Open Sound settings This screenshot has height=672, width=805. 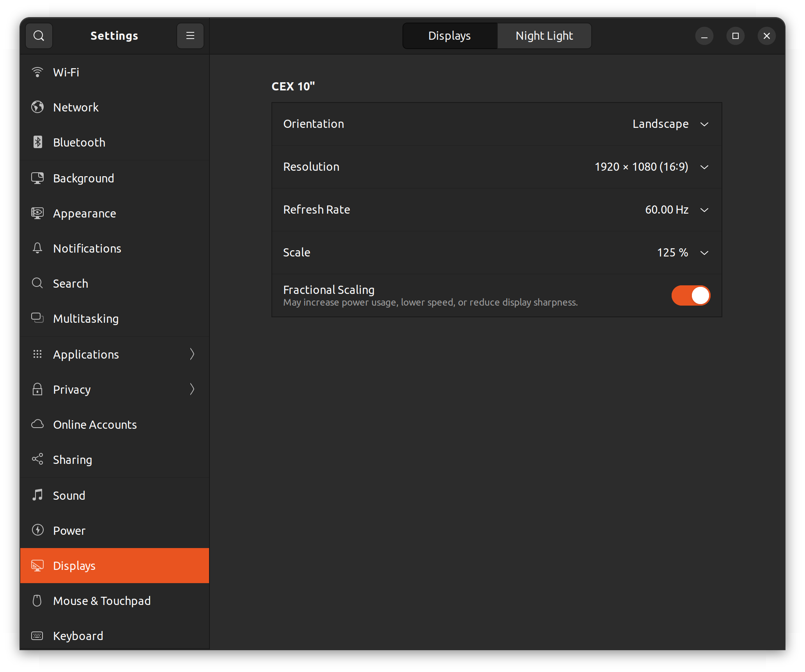tap(115, 495)
